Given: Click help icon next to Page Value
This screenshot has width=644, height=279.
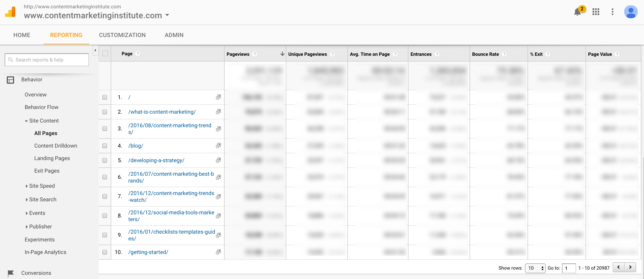Looking at the screenshot, I should click(x=617, y=54).
